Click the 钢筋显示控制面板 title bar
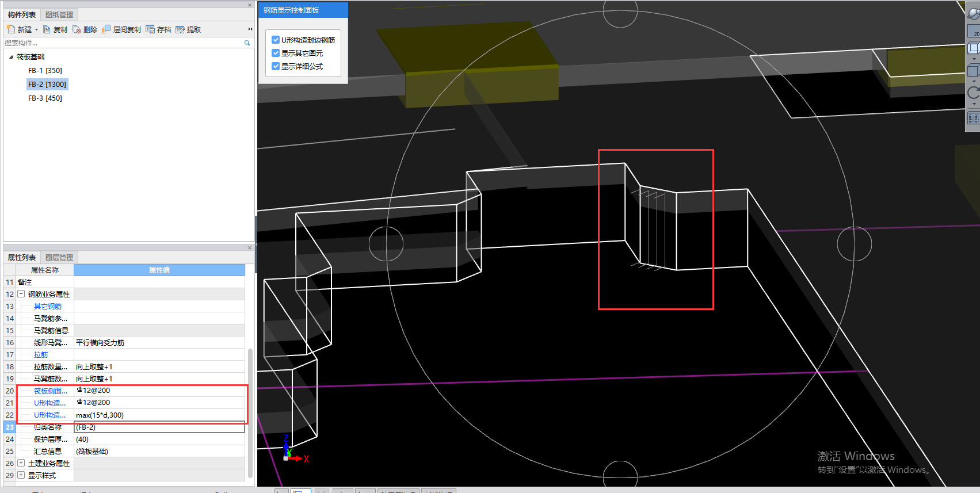Image resolution: width=980 pixels, height=493 pixels. tap(303, 10)
